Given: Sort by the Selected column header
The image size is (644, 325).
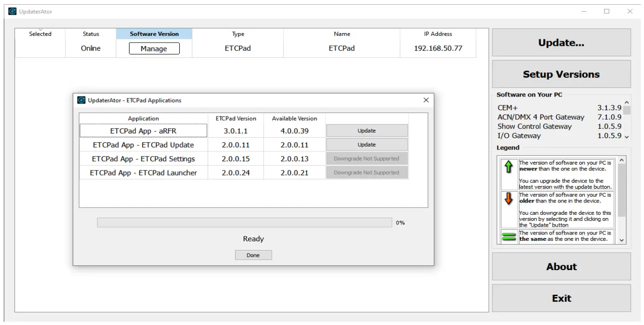Looking at the screenshot, I should coord(40,34).
